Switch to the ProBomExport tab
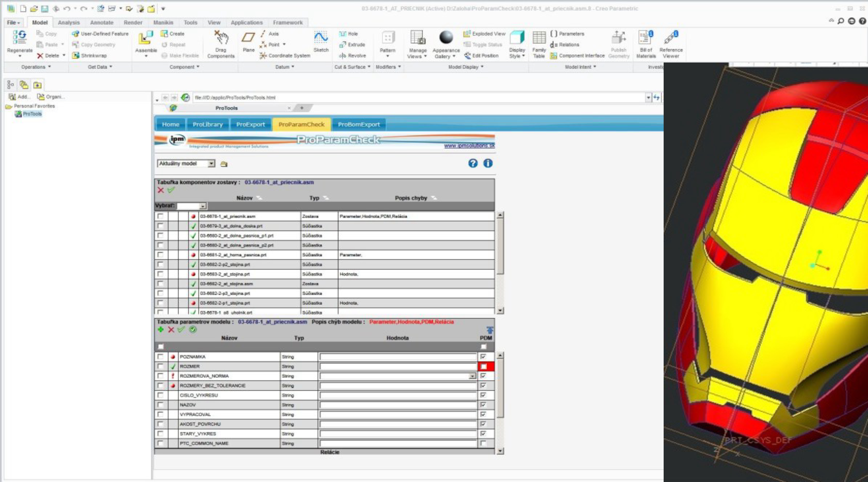 point(359,125)
